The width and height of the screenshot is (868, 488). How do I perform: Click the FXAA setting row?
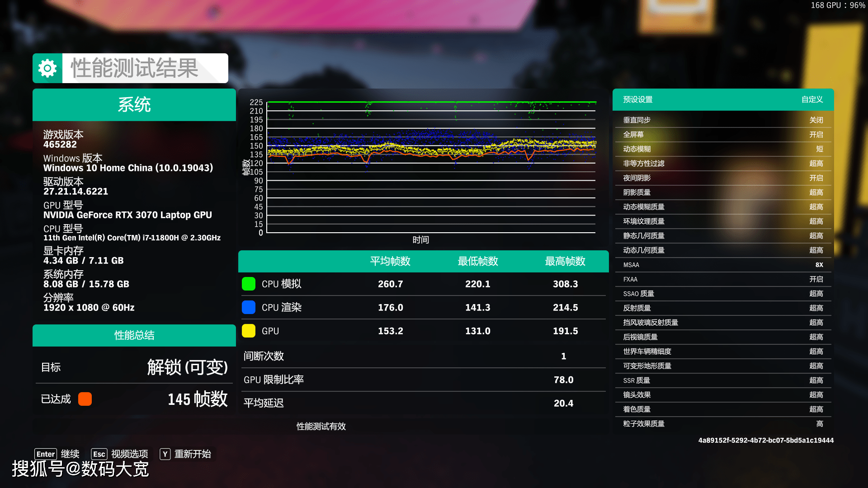723,279
